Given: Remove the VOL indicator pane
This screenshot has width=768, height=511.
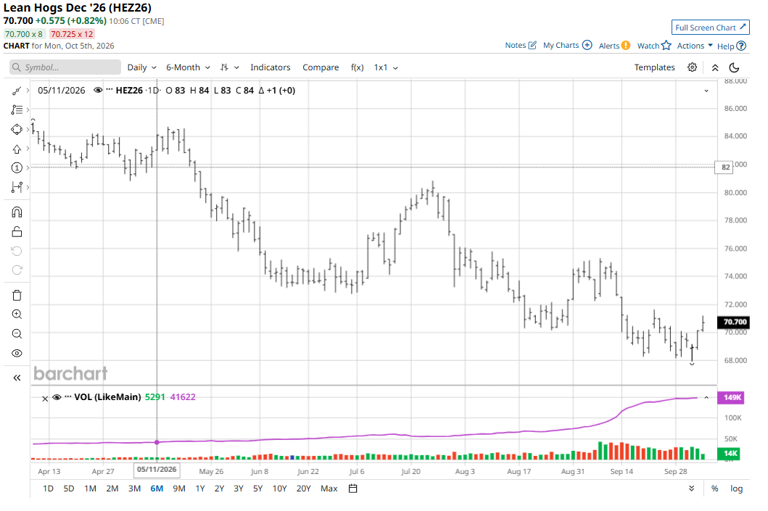Looking at the screenshot, I should tap(45, 398).
